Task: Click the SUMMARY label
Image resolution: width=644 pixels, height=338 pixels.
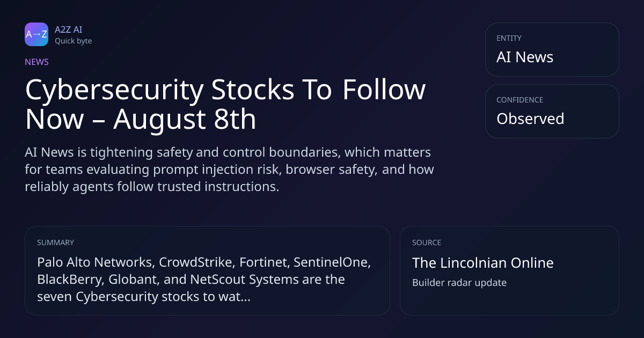Action: 55,243
